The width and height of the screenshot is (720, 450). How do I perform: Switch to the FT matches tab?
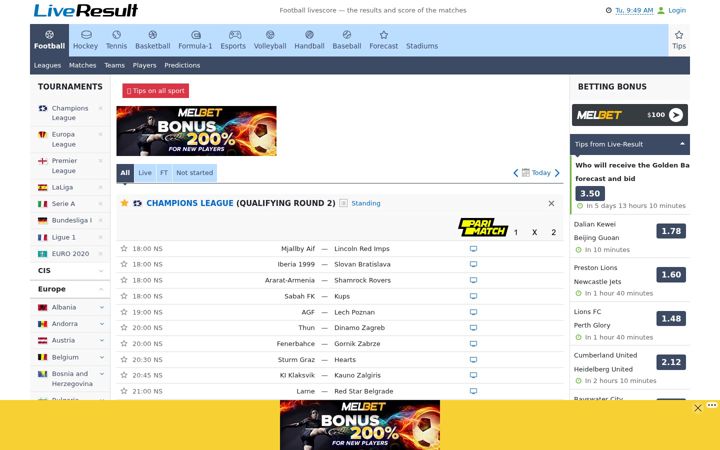coord(164,173)
